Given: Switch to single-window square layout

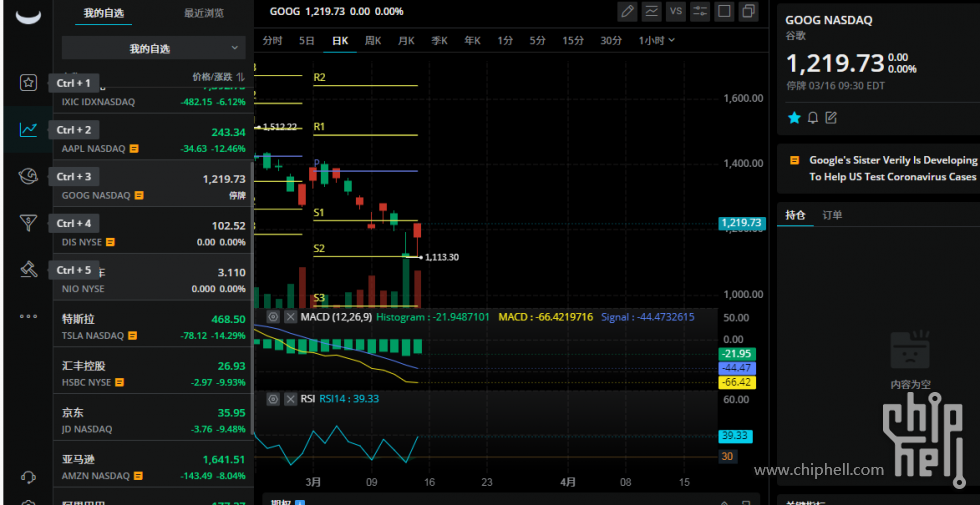Looking at the screenshot, I should point(724,11).
